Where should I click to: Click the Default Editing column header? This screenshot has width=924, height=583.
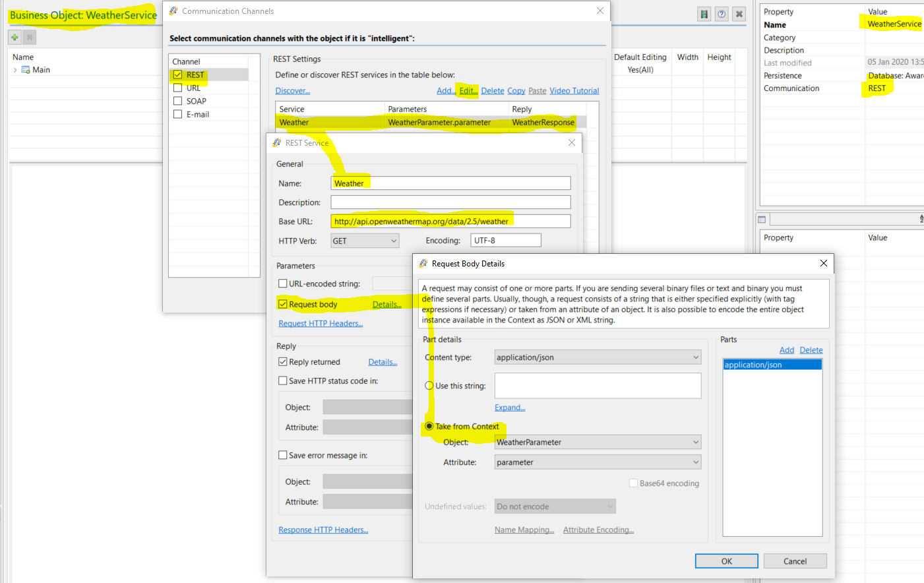[x=640, y=57]
